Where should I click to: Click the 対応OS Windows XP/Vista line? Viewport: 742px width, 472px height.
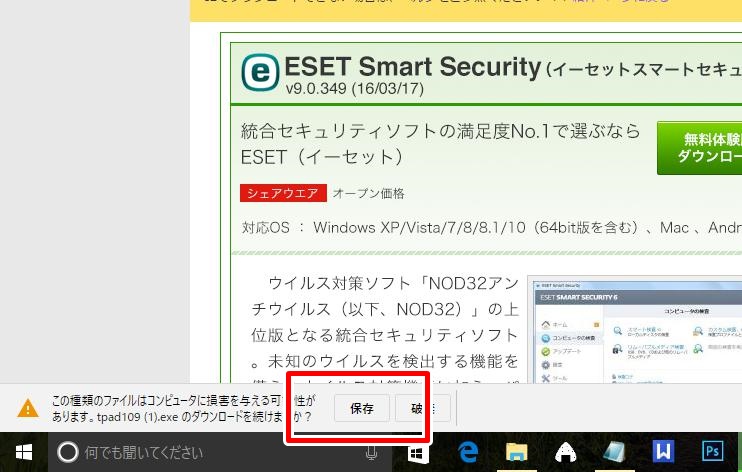click(492, 228)
